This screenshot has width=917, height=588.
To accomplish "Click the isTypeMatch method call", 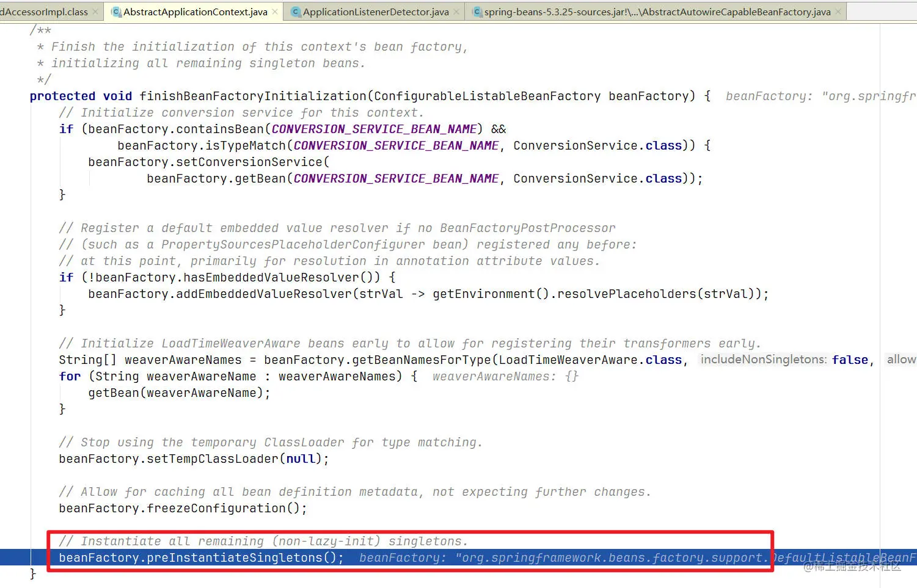I will (x=246, y=146).
